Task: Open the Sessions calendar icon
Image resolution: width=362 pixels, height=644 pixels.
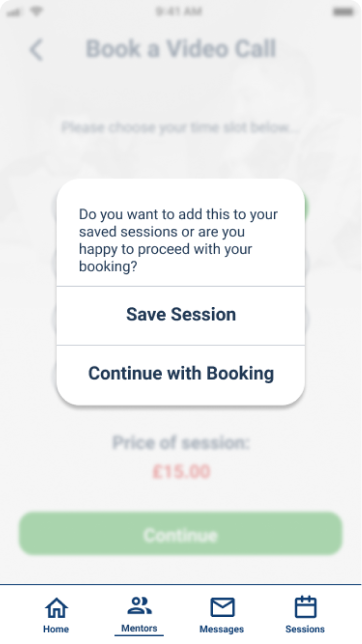Action: click(305, 607)
